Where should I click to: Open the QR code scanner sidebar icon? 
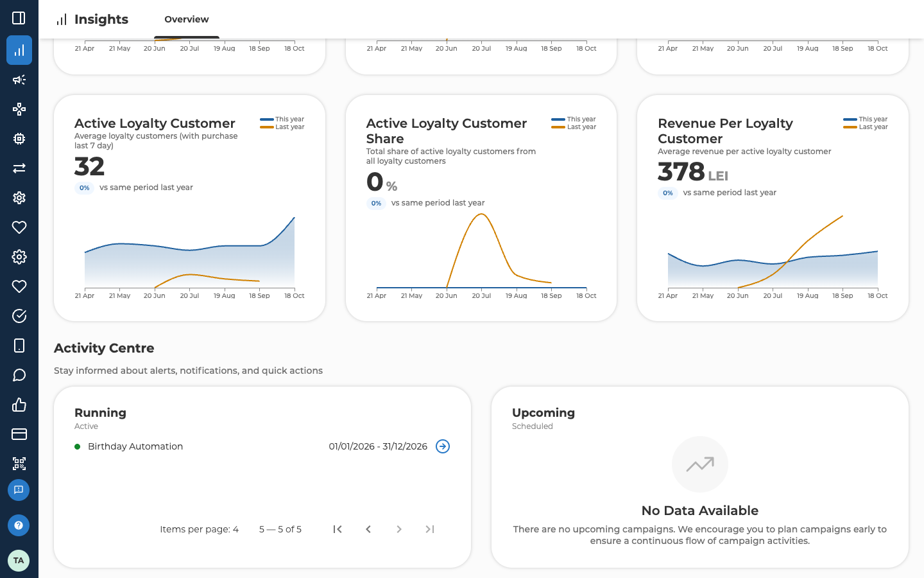click(x=19, y=464)
